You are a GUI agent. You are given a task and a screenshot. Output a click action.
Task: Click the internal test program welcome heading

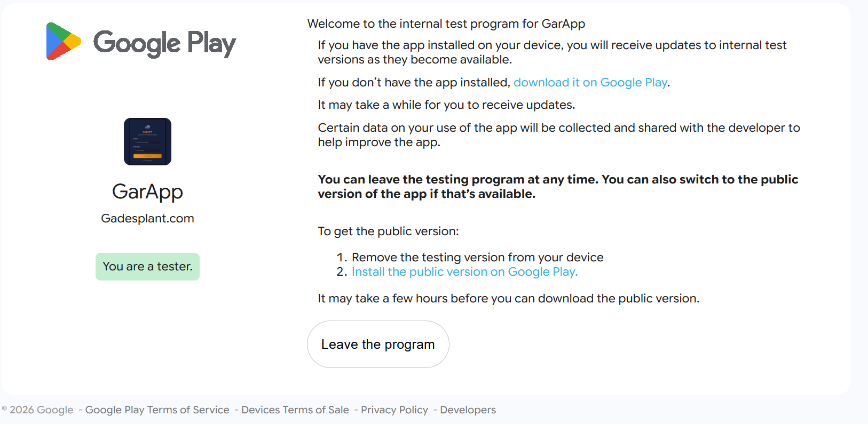pos(446,23)
